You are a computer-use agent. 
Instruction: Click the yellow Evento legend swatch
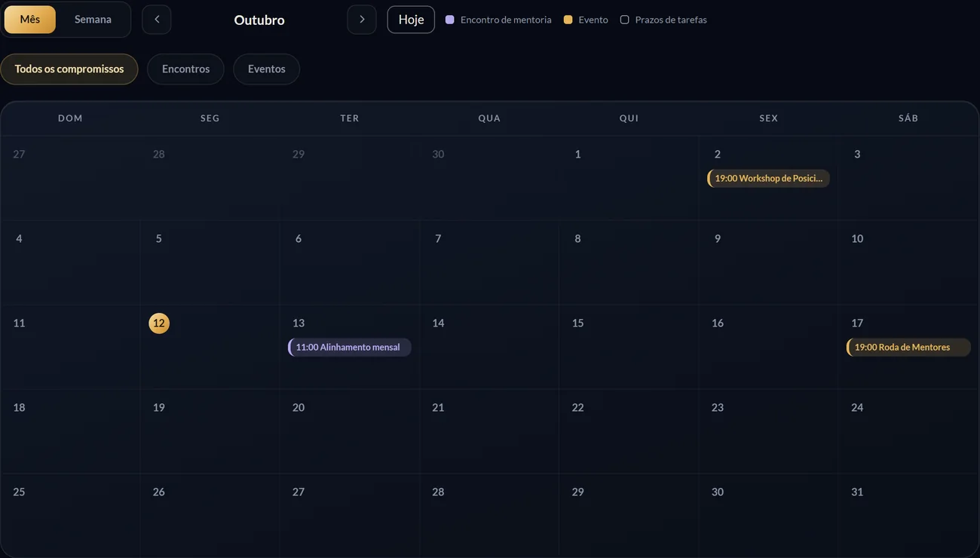tap(568, 20)
